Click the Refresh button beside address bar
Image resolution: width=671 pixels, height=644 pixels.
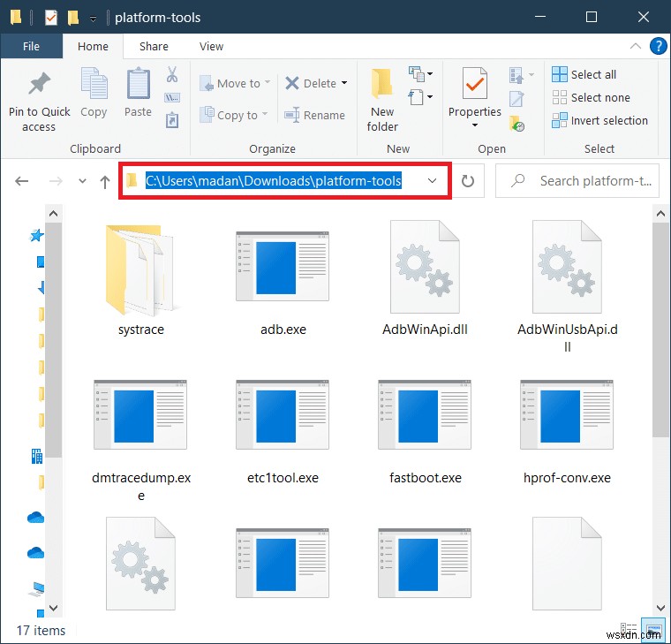pyautogui.click(x=468, y=181)
